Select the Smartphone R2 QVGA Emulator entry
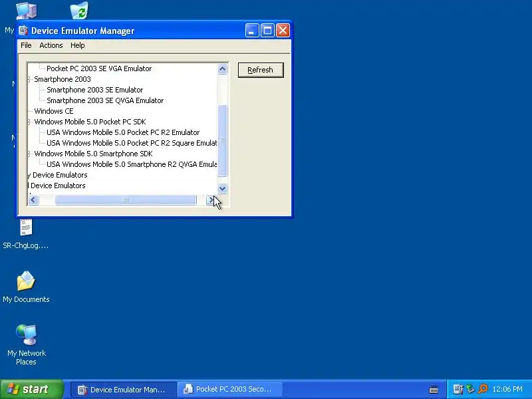This screenshot has width=532, height=399. (132, 164)
